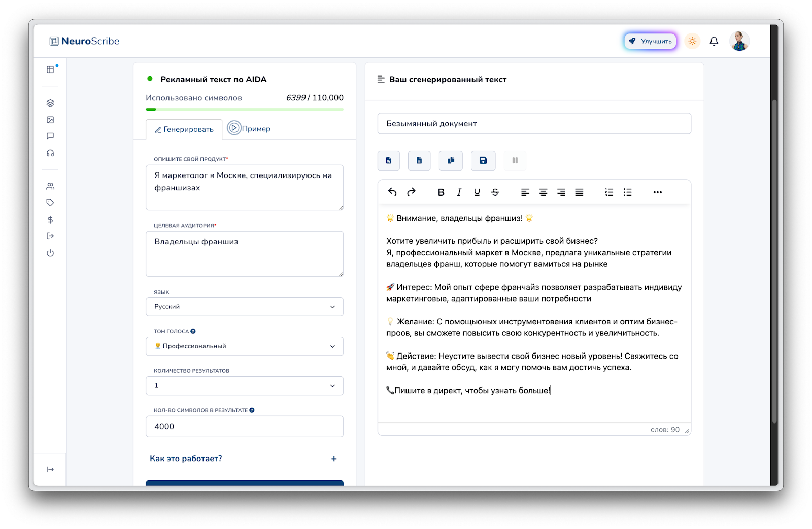Copy the generated text with clipboard icon
812x529 pixels.
[451, 161]
